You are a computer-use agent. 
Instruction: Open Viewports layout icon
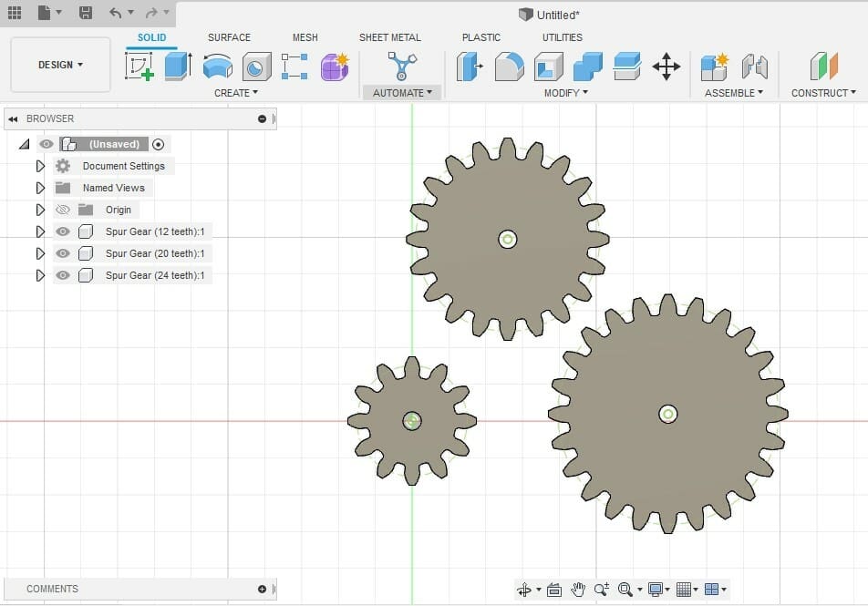click(x=712, y=590)
